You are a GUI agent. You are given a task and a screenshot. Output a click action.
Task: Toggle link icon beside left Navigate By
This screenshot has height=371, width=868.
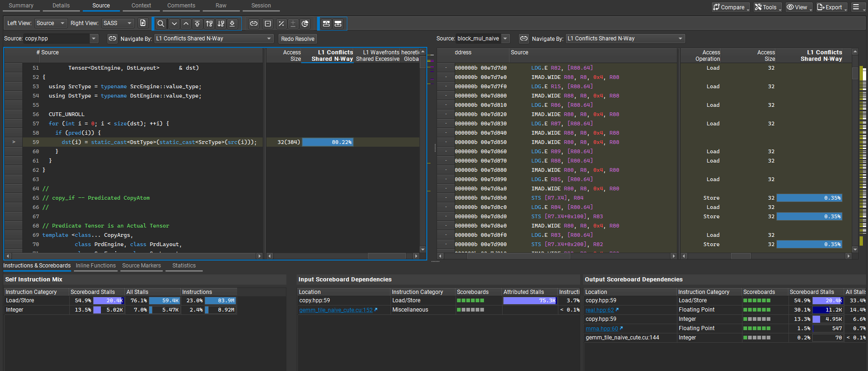pos(113,39)
